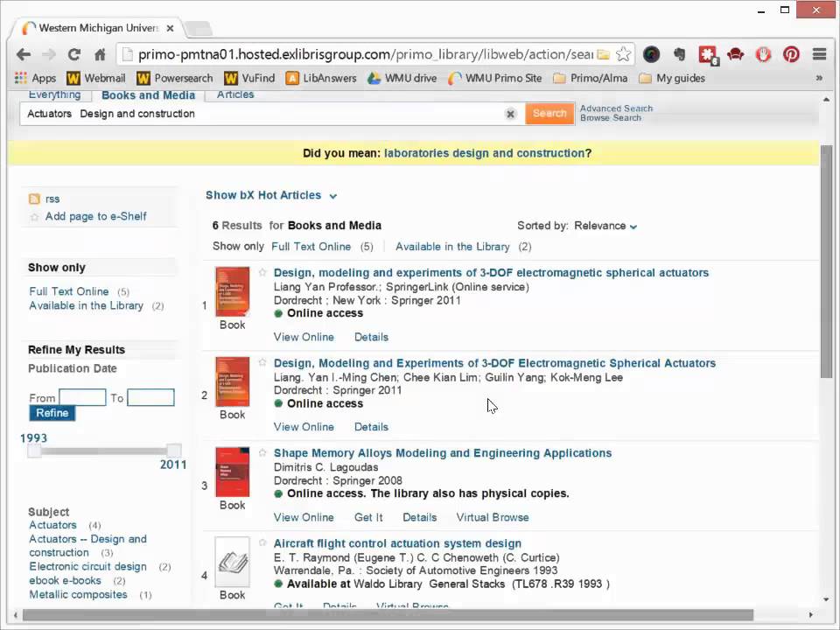Open the Powersearch bookmark
The width and height of the screenshot is (840, 630).
pyautogui.click(x=175, y=78)
